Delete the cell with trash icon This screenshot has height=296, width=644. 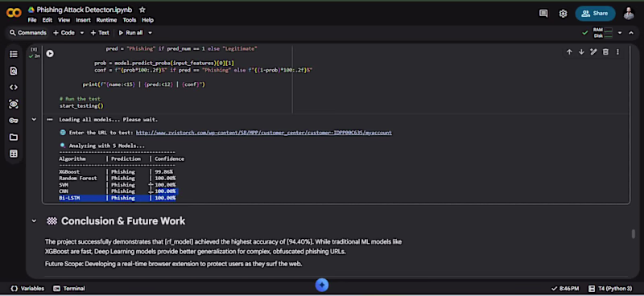click(x=605, y=52)
